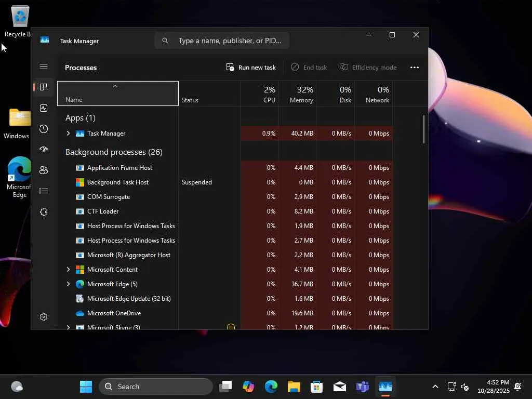
Task: Open Windows Start button on taskbar
Action: pos(86,387)
